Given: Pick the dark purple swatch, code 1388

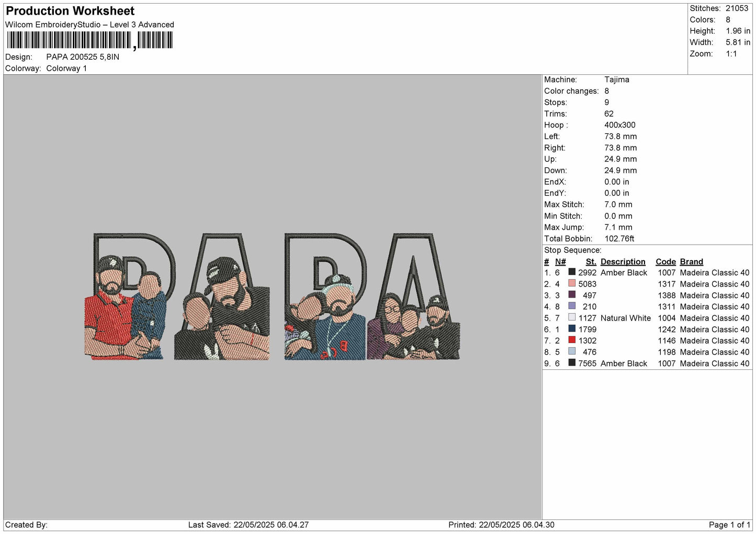Looking at the screenshot, I should [x=572, y=295].
